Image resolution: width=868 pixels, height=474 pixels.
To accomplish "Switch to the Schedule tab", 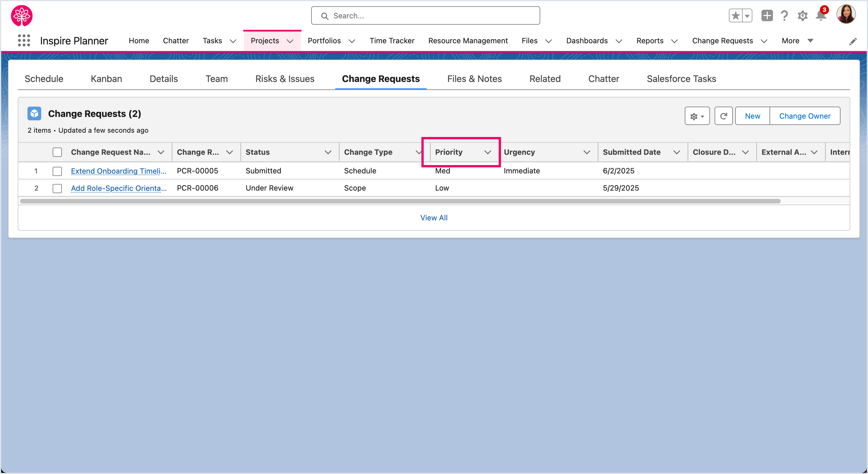I will coord(44,79).
